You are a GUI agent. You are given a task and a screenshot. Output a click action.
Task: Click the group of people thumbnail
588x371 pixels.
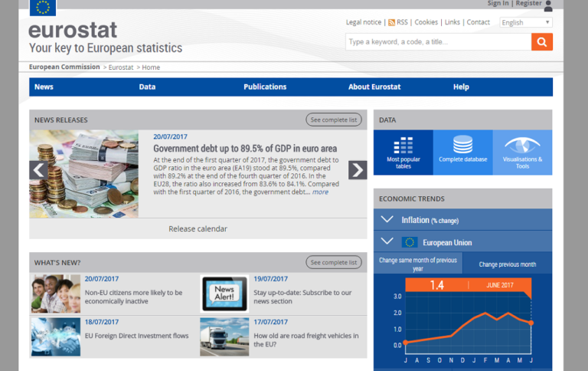[x=55, y=294]
